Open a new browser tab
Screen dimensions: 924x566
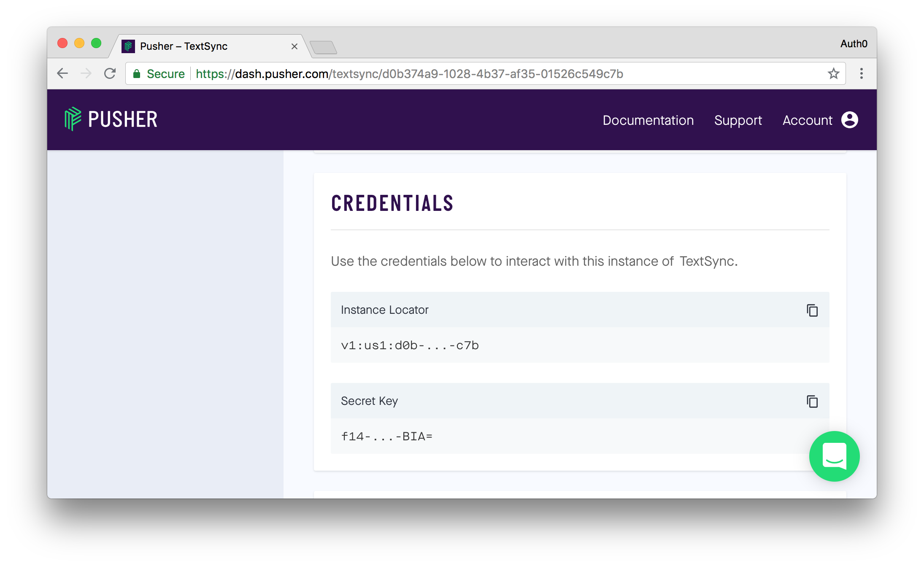[x=323, y=47]
